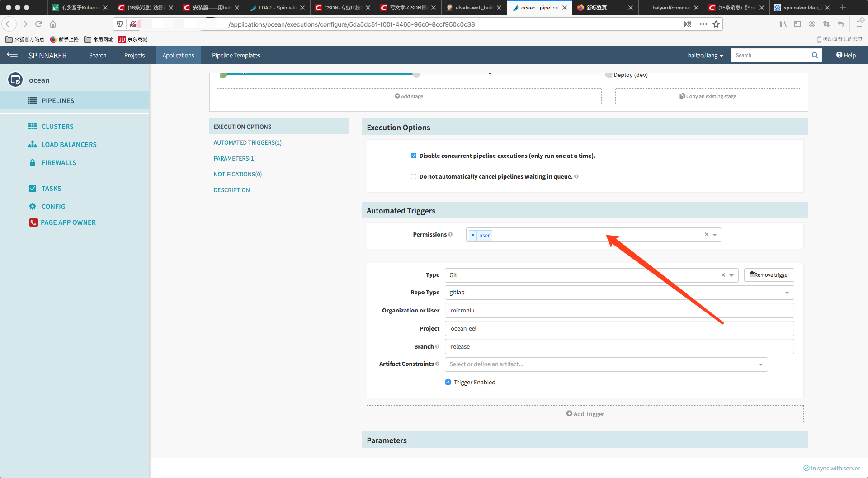Jump to Description section

pos(231,190)
